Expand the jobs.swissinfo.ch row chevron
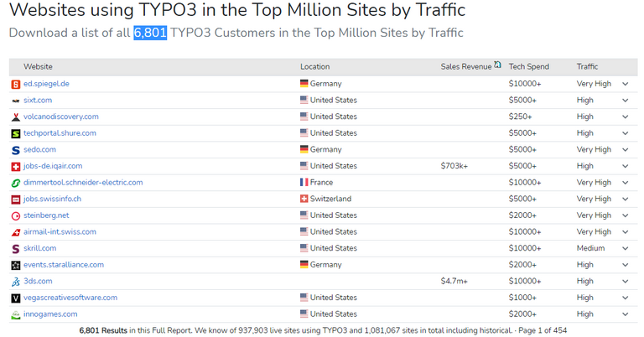The width and height of the screenshot is (644, 337). 625,199
